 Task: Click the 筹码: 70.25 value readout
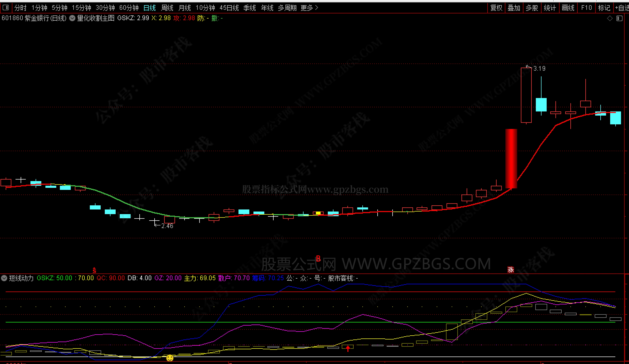(268, 278)
